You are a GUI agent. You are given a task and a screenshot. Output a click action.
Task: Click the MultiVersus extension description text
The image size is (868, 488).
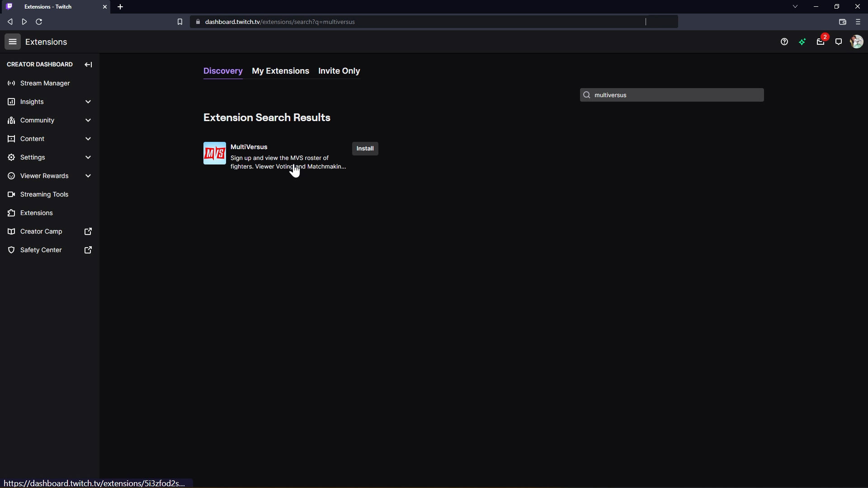tap(288, 162)
